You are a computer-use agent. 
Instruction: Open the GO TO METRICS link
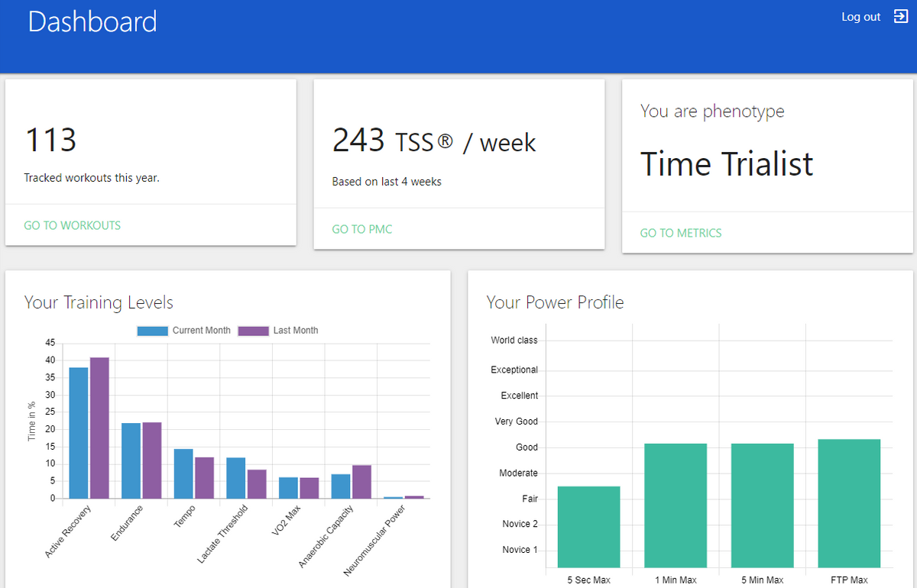point(680,233)
